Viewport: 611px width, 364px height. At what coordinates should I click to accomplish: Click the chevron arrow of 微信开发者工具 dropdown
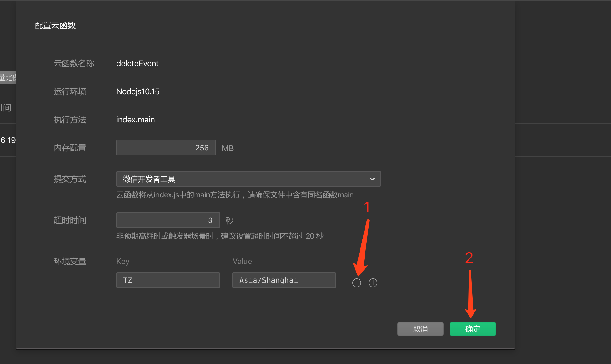(372, 179)
